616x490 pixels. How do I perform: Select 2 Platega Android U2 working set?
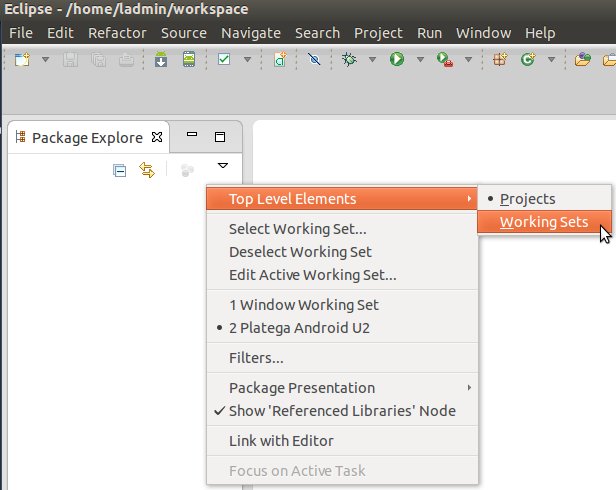click(x=342, y=328)
